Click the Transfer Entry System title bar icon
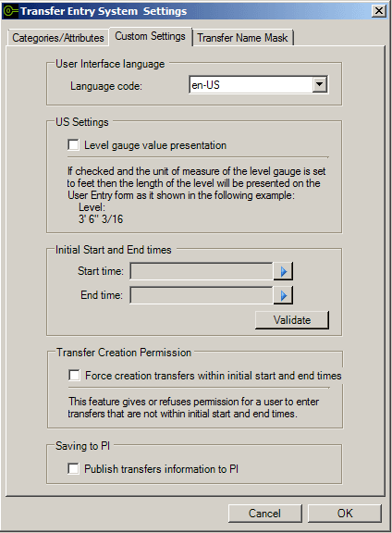The image size is (392, 533). (10, 11)
